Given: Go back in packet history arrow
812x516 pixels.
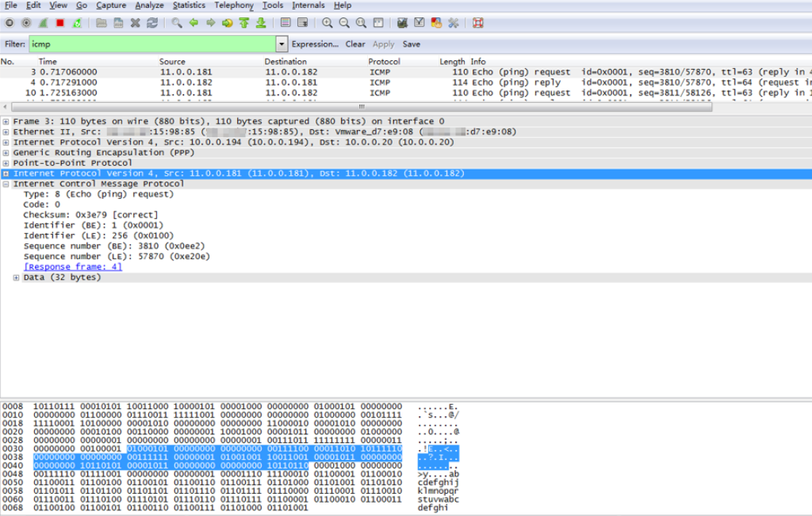Looking at the screenshot, I should pos(193,23).
